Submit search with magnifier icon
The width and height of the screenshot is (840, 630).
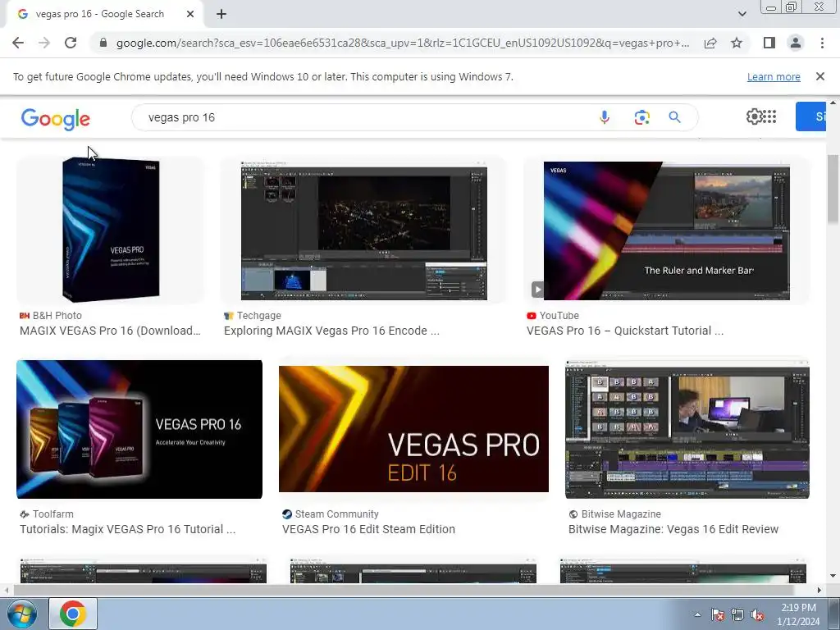coord(674,117)
